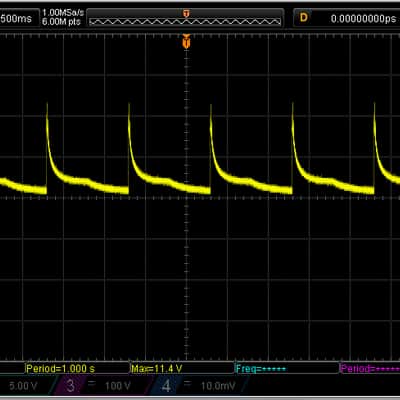The width and height of the screenshot is (400, 400).
Task: Click the 5.00 V channel scale label
Action: [x=23, y=386]
